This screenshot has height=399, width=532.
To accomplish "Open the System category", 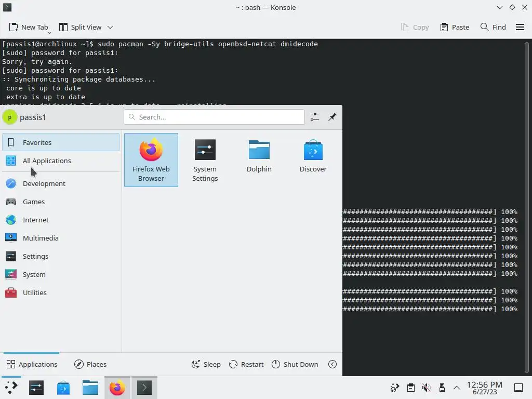I will tap(61, 274).
